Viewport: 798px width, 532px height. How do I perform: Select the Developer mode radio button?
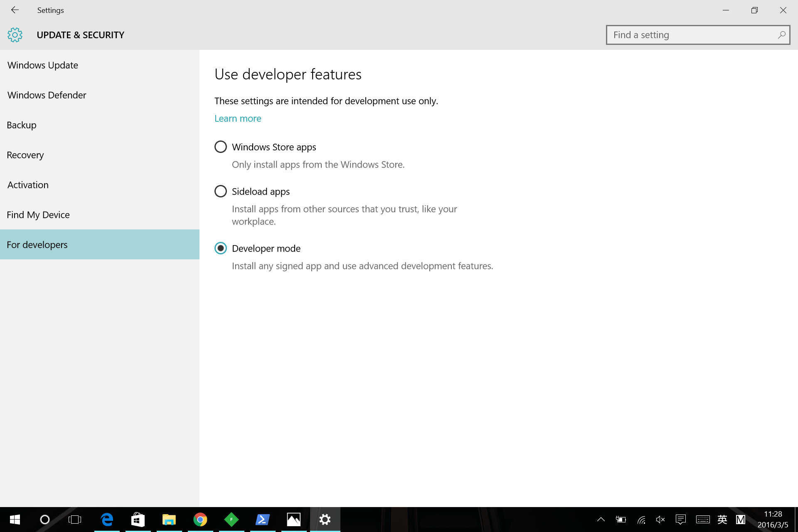point(221,248)
